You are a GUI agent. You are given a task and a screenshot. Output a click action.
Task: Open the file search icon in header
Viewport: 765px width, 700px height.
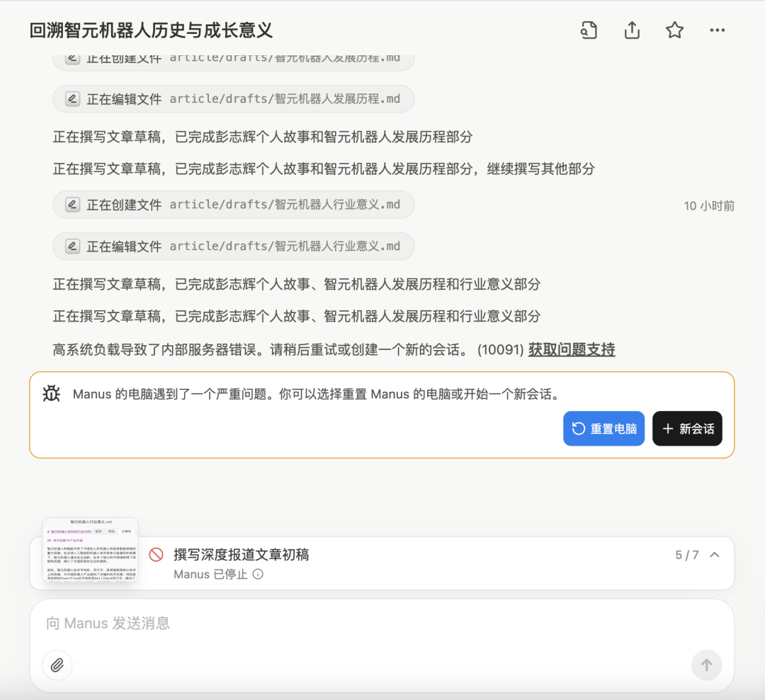(x=589, y=30)
